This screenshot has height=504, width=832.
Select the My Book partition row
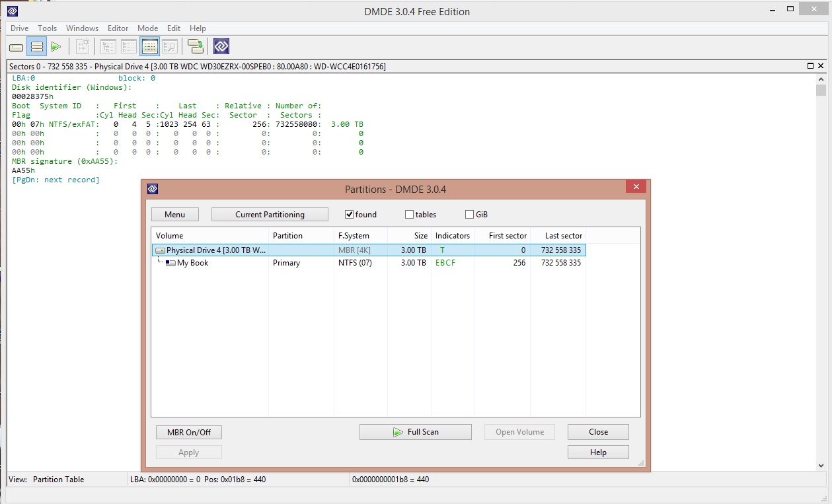pyautogui.click(x=369, y=263)
